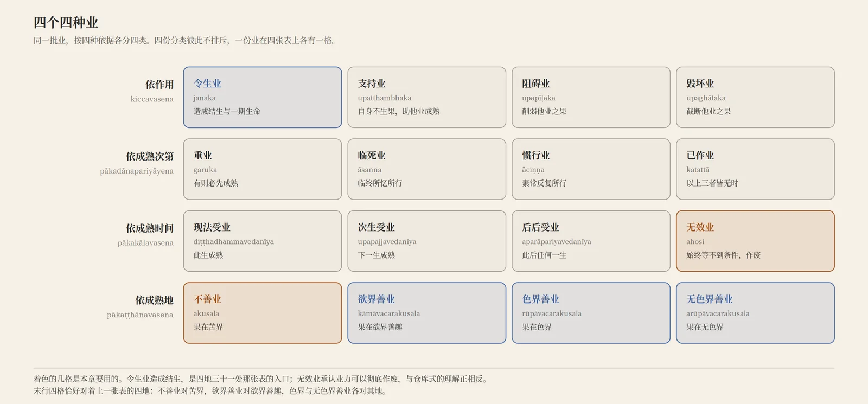The width and height of the screenshot is (868, 404).
Task: Click the subtitle starting 同一批业
Action: click(x=185, y=40)
